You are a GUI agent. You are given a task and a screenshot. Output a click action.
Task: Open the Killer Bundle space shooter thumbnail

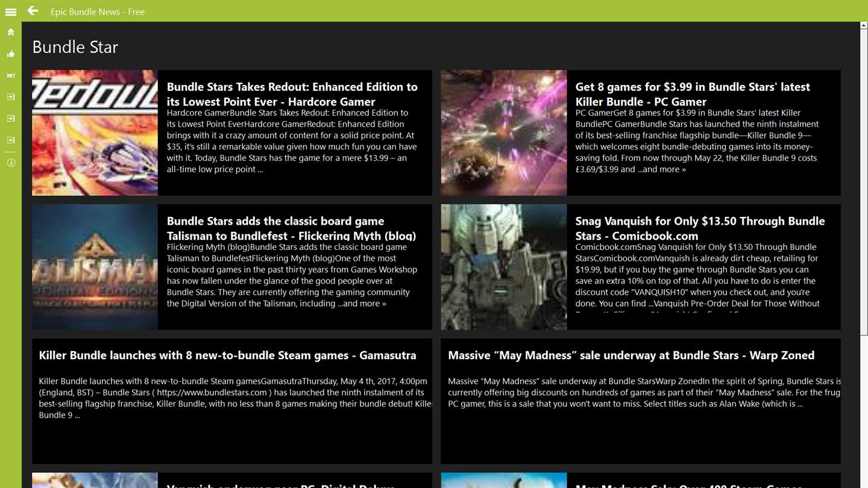(x=504, y=133)
